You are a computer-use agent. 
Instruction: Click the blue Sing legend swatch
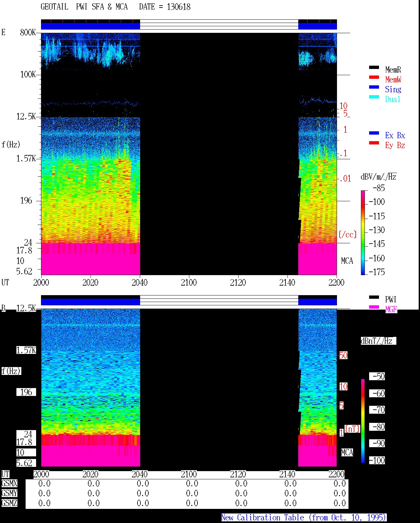374,87
